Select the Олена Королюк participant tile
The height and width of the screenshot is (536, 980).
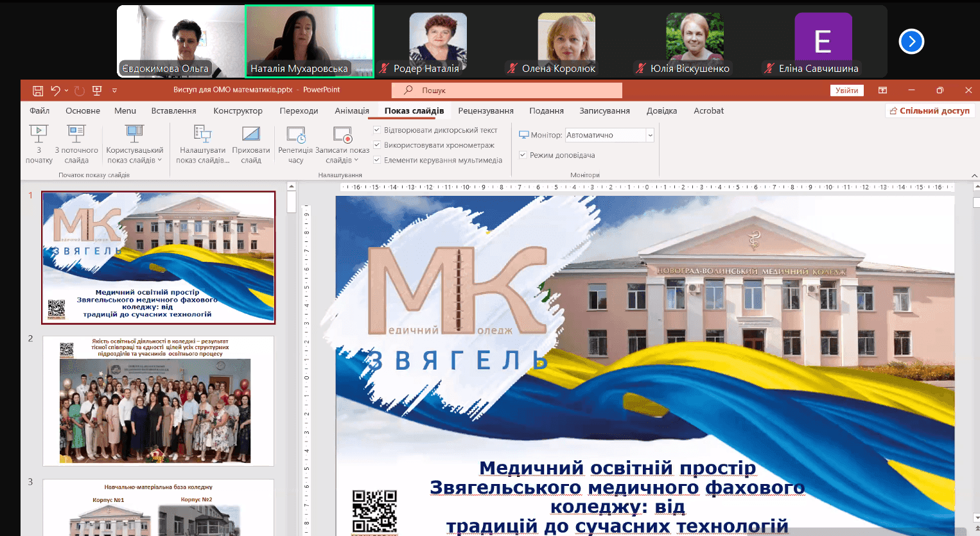pos(566,42)
